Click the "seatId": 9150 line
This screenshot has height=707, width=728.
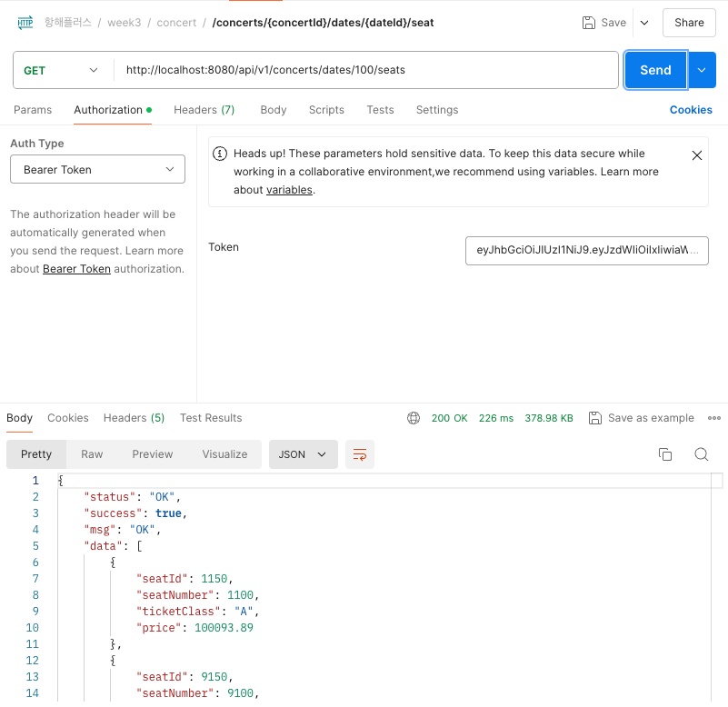coord(184,677)
